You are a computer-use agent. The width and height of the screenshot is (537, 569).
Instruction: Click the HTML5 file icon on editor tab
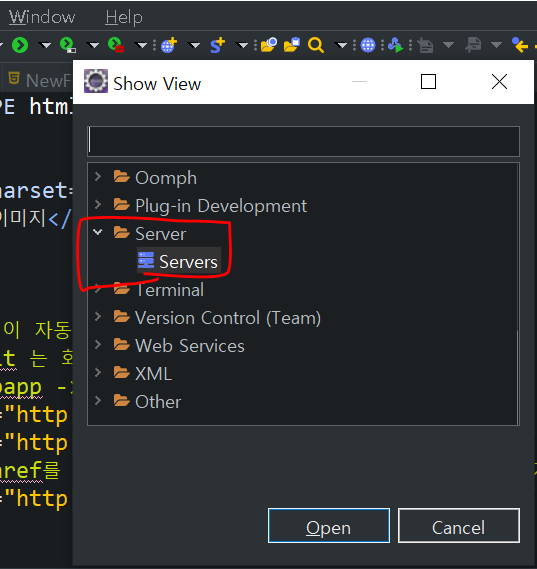click(x=14, y=78)
